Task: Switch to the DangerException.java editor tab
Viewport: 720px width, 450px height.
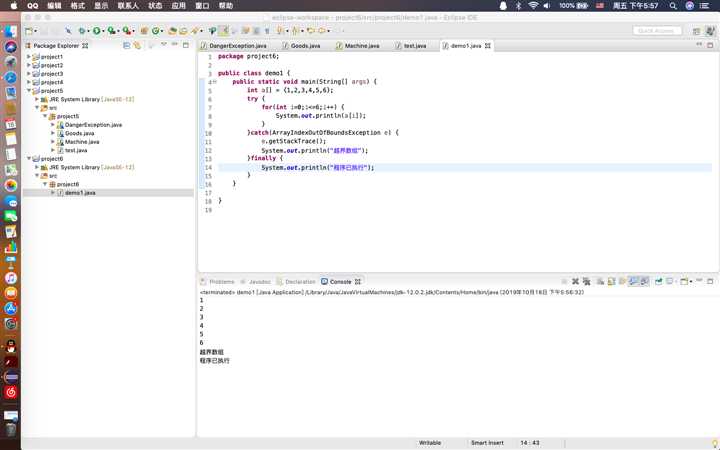Action: pyautogui.click(x=234, y=46)
